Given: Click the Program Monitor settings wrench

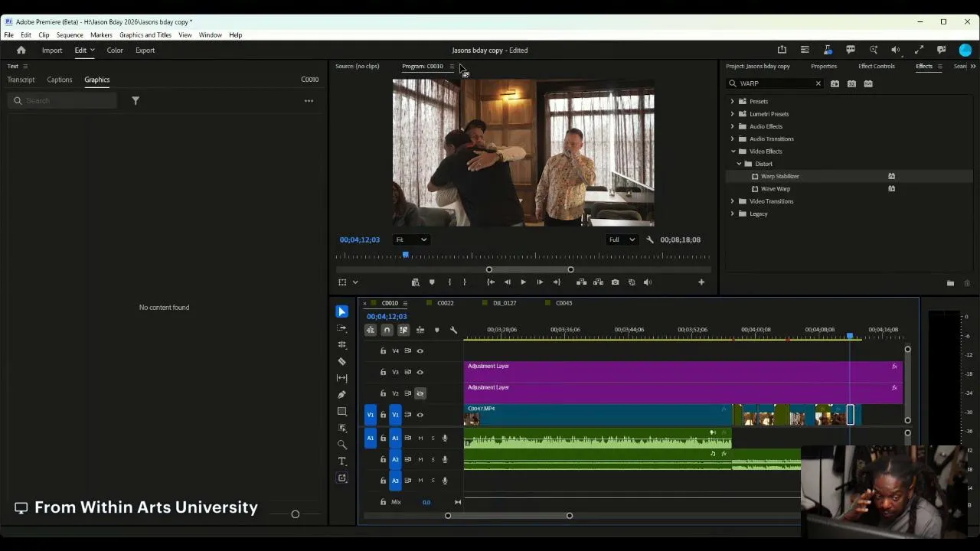Looking at the screenshot, I should click(650, 240).
